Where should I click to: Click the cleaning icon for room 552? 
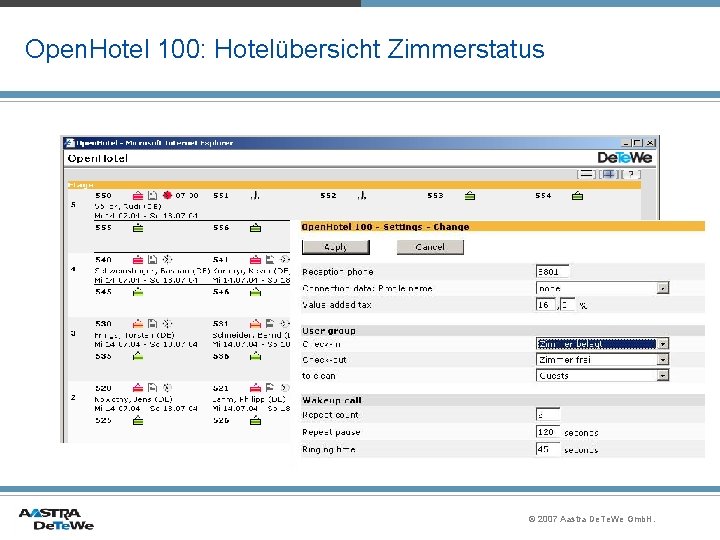[362, 196]
